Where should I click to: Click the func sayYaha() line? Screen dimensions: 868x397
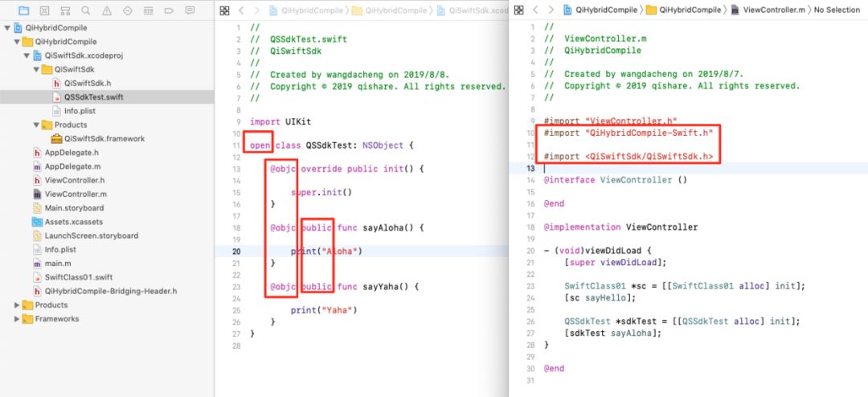click(344, 287)
